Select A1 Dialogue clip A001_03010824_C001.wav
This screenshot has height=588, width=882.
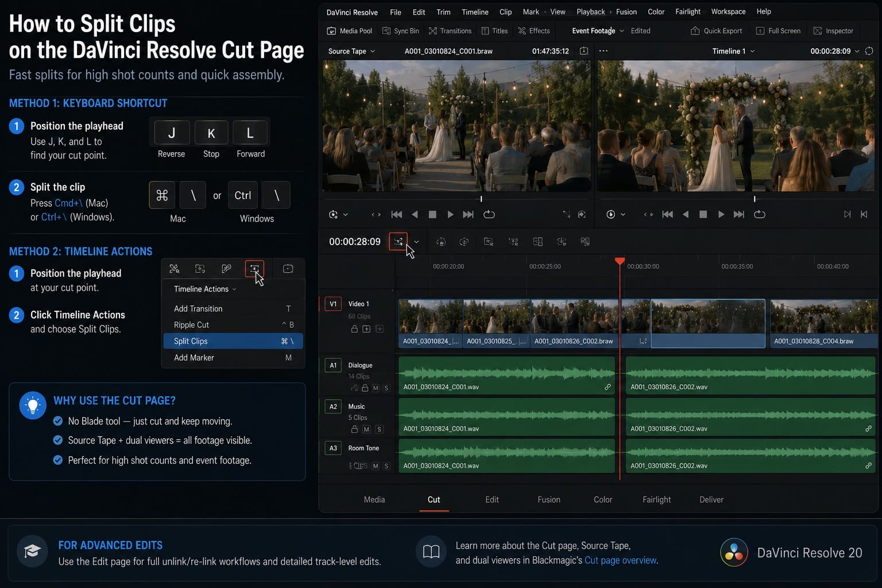tap(507, 375)
